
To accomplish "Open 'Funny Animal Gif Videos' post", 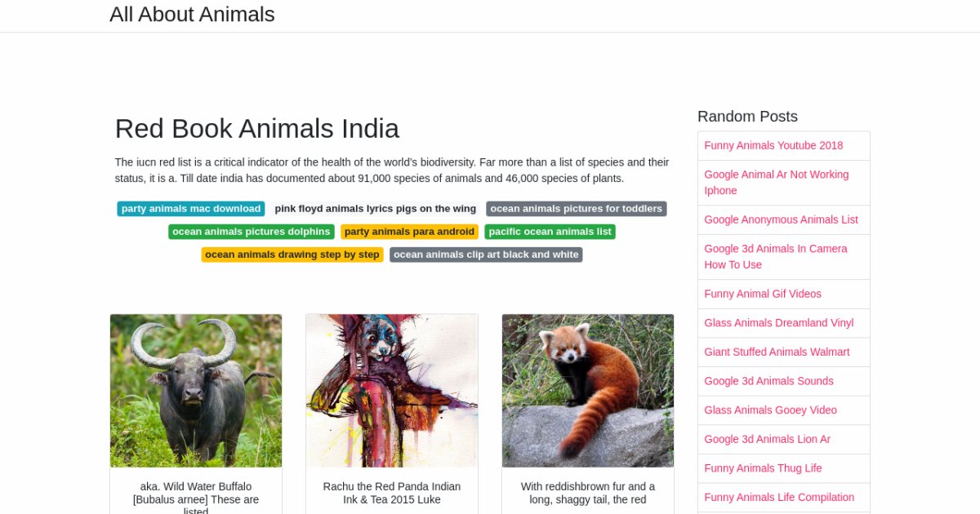I will pyautogui.click(x=763, y=294).
